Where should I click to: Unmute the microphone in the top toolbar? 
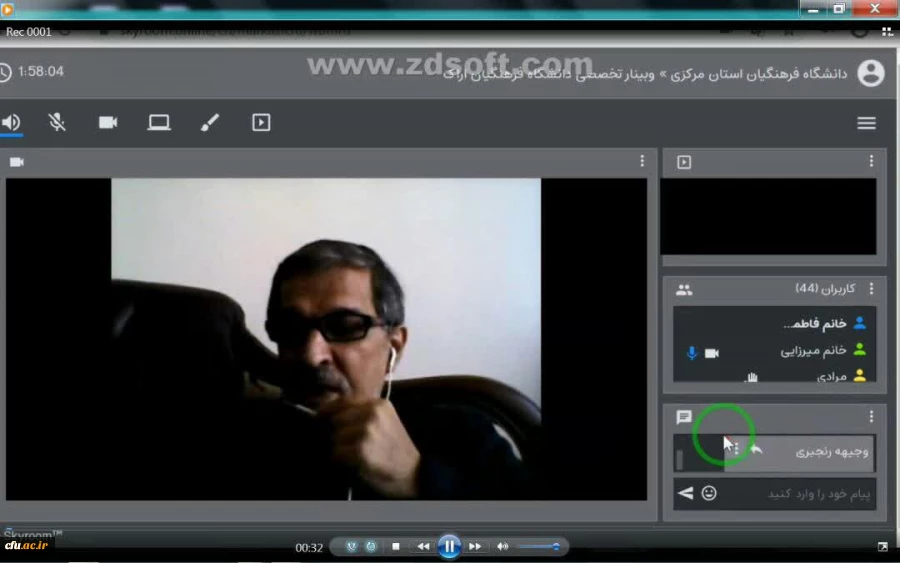pyautogui.click(x=58, y=122)
